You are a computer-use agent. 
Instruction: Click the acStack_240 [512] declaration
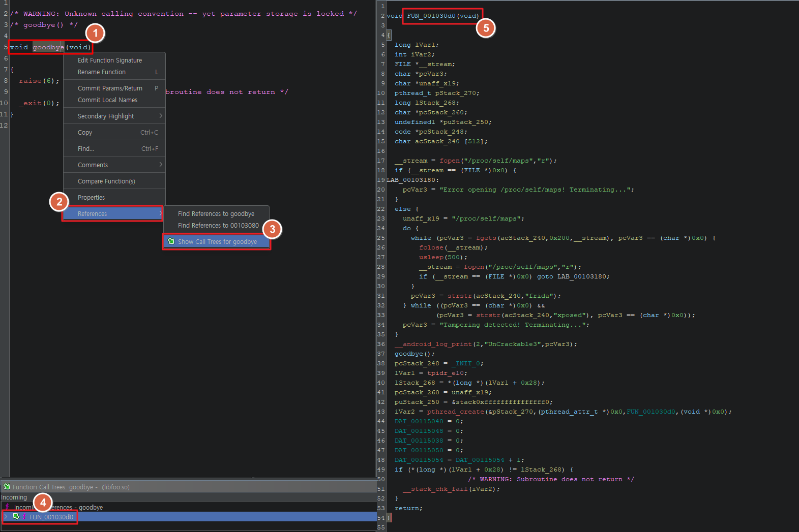point(441,141)
